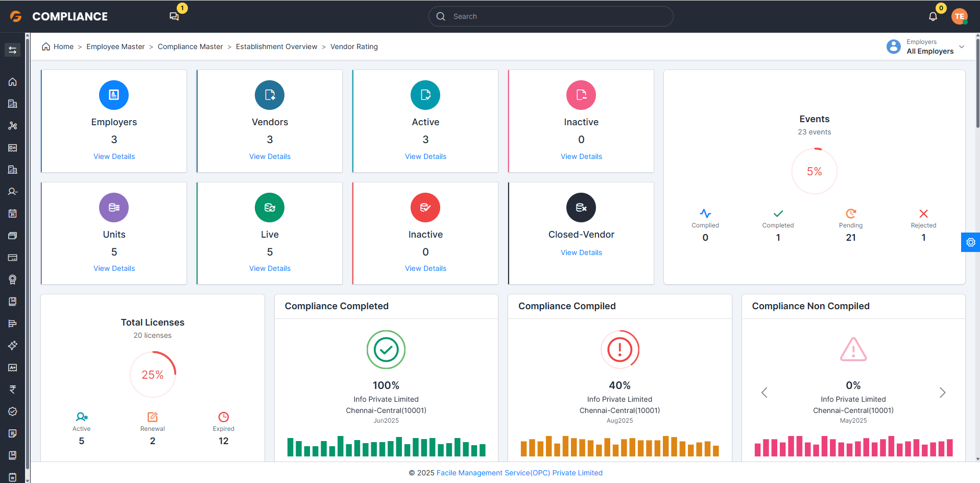Open the floating settings gear button

[x=970, y=242]
